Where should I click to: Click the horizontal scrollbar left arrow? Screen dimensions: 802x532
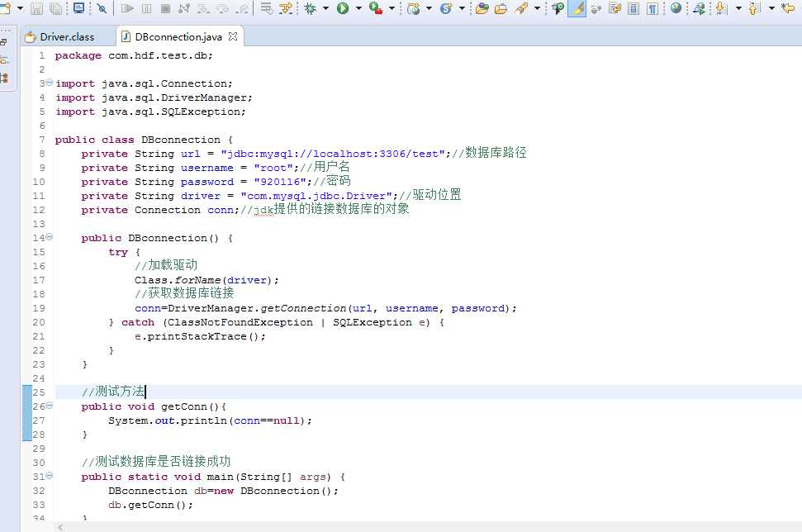[60, 527]
